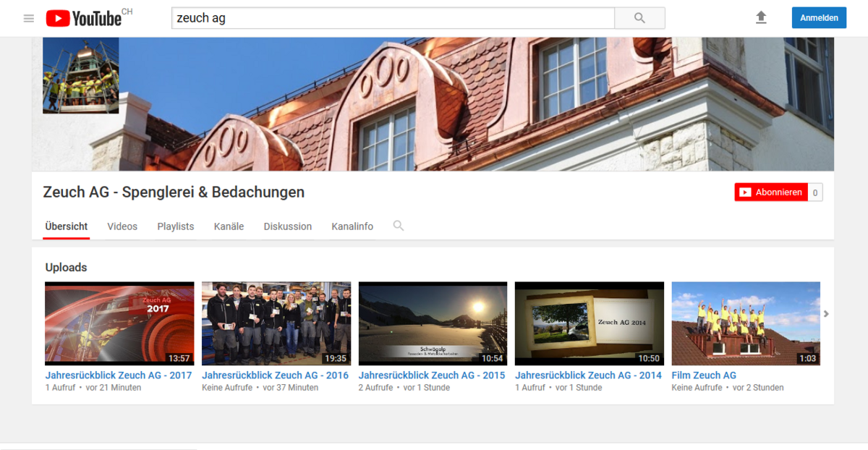Click 'Keine Aufrufe · vor 2 Stunden' text
This screenshot has height=450, width=868.
pyautogui.click(x=728, y=388)
